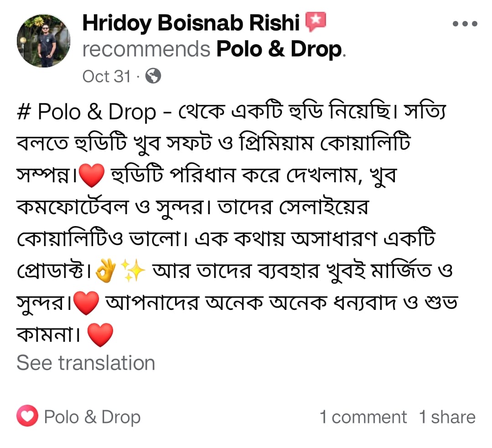Click the OK hand emoji in the post
Image resolution: width=492 pixels, height=448 pixels.
pos(106,273)
